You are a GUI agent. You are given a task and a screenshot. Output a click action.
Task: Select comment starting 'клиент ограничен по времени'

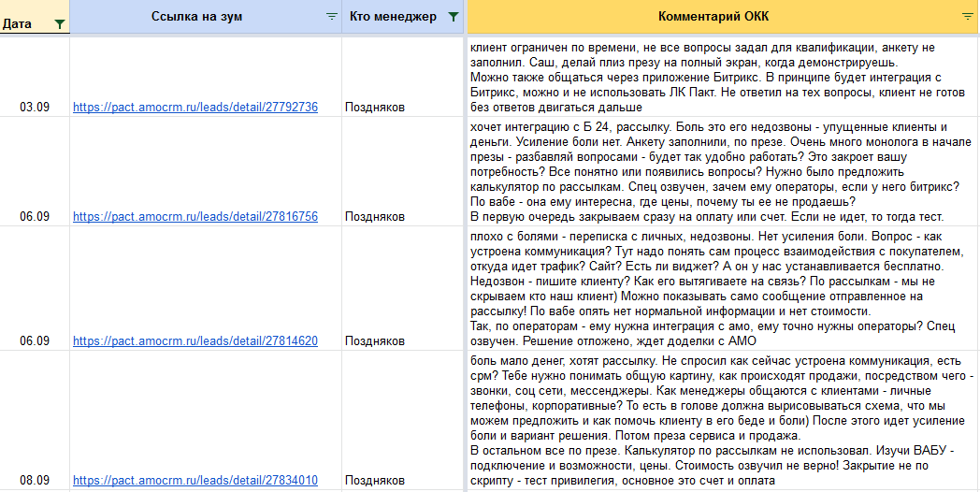[x=724, y=77]
